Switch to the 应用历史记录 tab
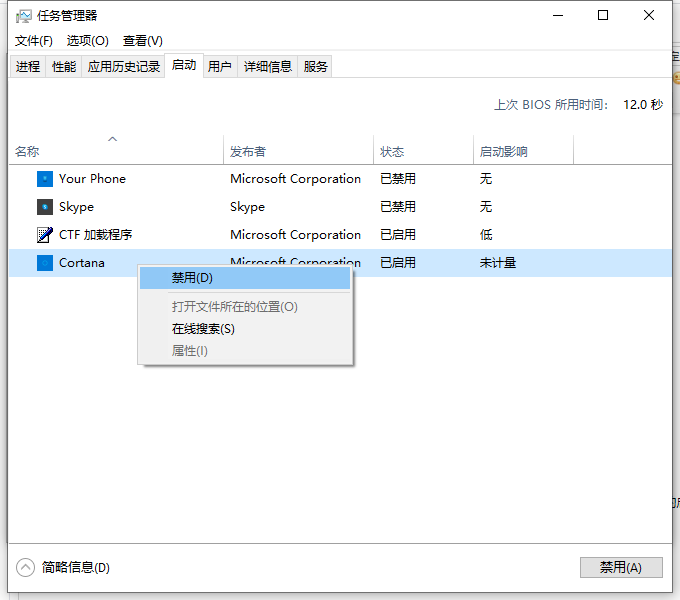Image resolution: width=680 pixels, height=600 pixels. [124, 66]
